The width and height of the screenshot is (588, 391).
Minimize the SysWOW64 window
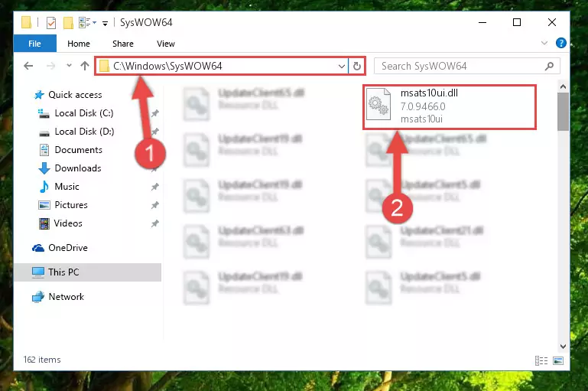point(482,22)
